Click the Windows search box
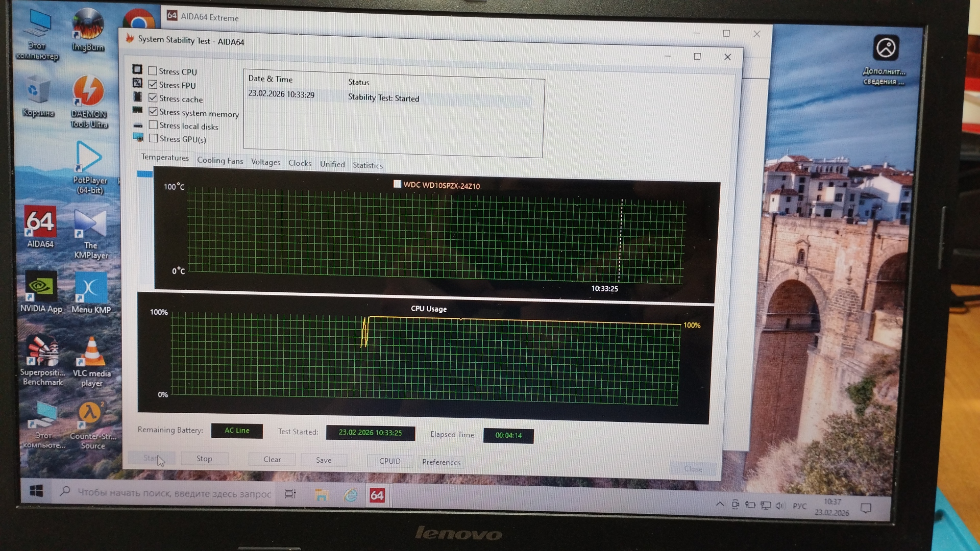Image resolution: width=980 pixels, height=551 pixels. tap(168, 493)
